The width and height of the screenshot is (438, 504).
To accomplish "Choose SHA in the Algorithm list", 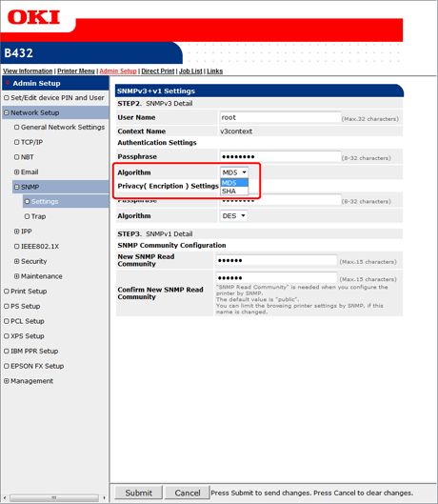I will coord(234,191).
